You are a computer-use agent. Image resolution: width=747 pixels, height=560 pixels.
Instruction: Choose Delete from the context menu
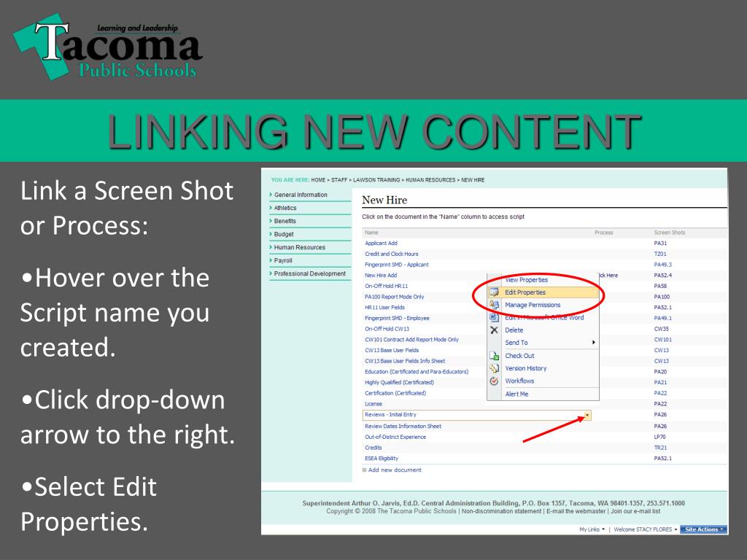tap(514, 330)
